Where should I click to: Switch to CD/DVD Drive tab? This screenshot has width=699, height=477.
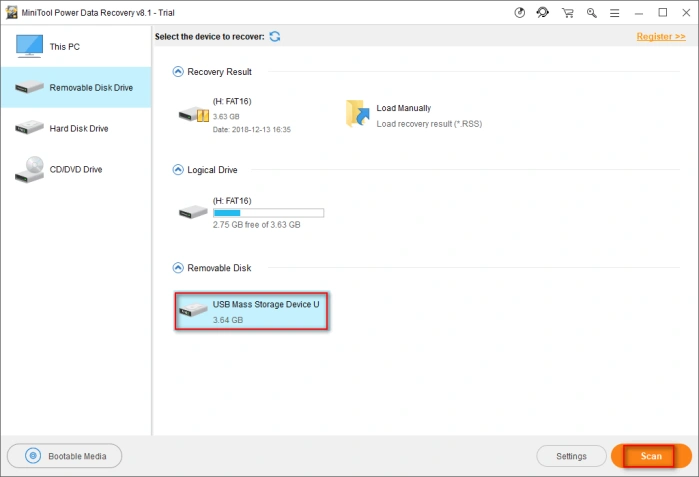tap(76, 169)
